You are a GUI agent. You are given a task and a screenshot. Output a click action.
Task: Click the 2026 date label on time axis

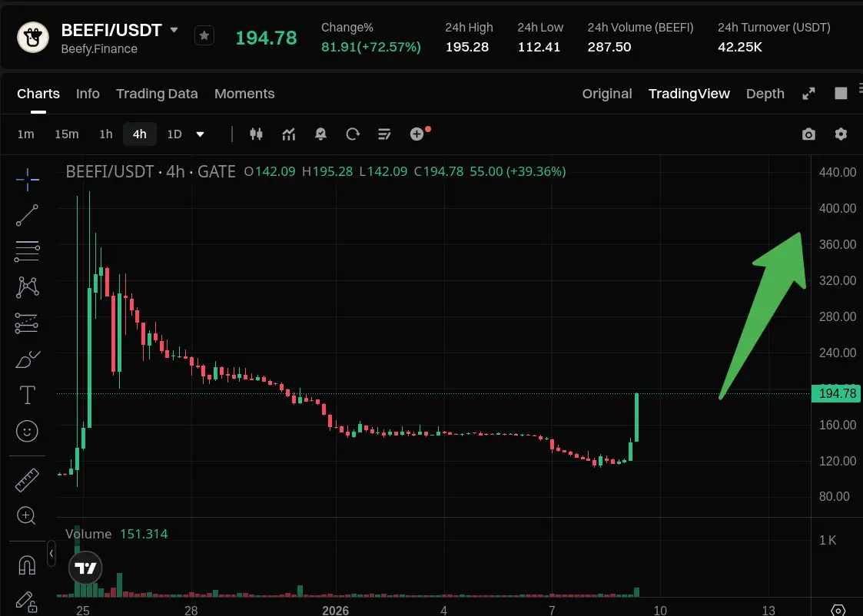[x=335, y=610]
